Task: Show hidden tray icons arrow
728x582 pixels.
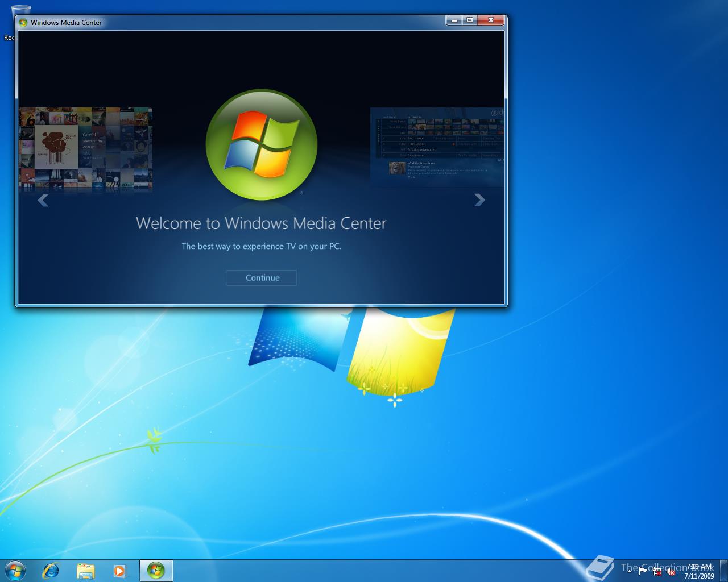Action: (x=629, y=571)
